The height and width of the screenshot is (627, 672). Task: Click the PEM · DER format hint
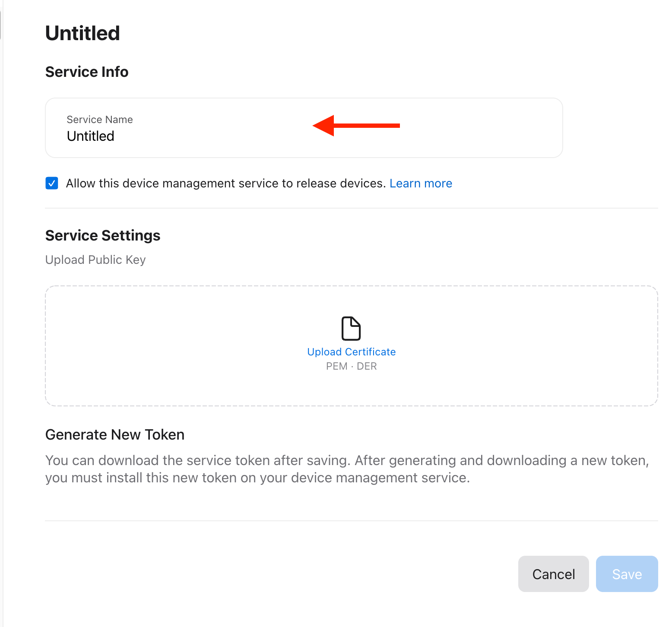click(x=351, y=366)
